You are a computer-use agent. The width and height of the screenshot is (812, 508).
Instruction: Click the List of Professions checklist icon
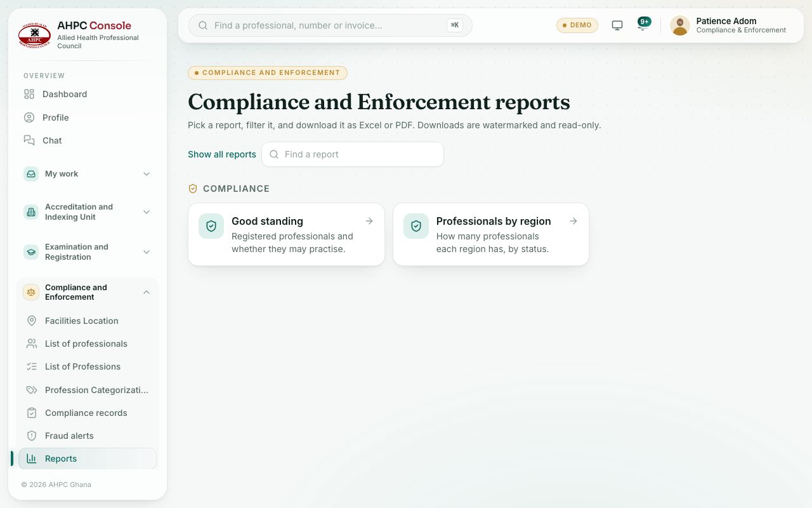32,366
